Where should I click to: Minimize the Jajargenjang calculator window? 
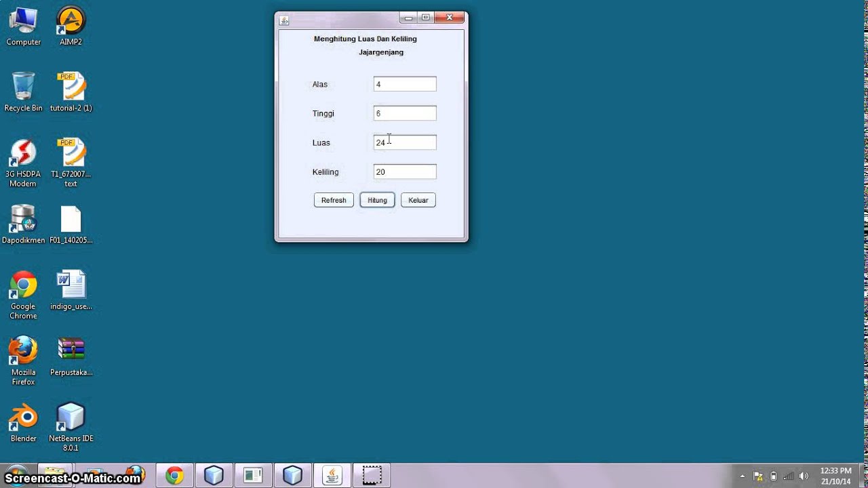[408, 18]
